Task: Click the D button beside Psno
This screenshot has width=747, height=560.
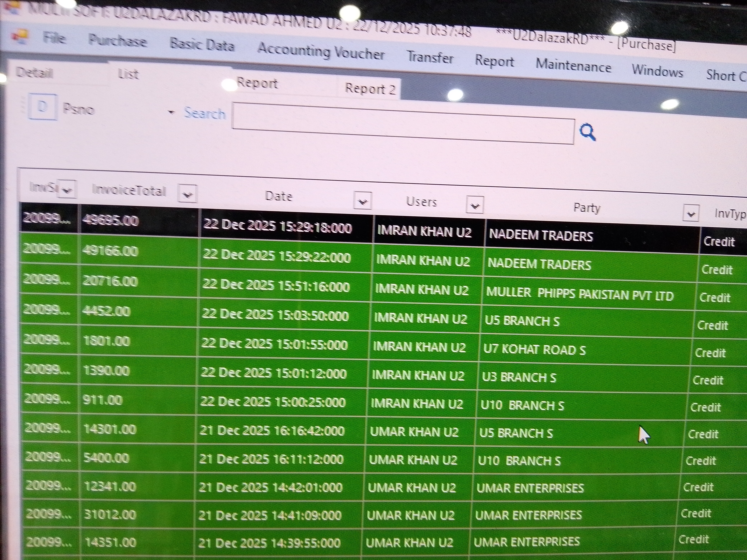Action: 43,107
